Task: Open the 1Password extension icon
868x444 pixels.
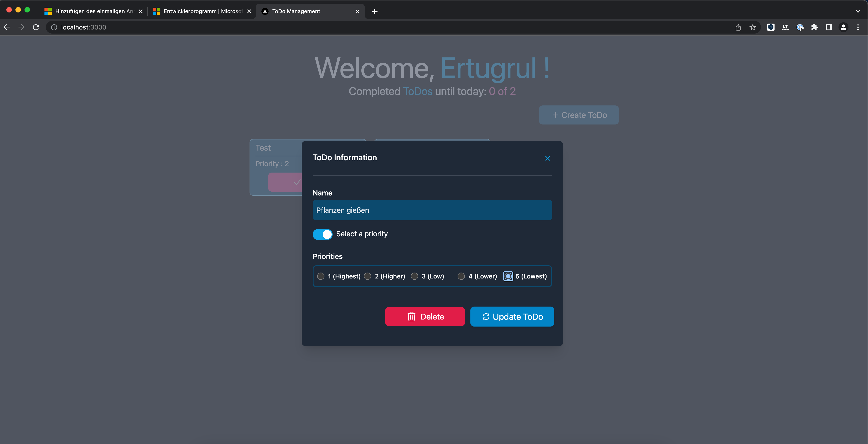Action: pyautogui.click(x=800, y=27)
